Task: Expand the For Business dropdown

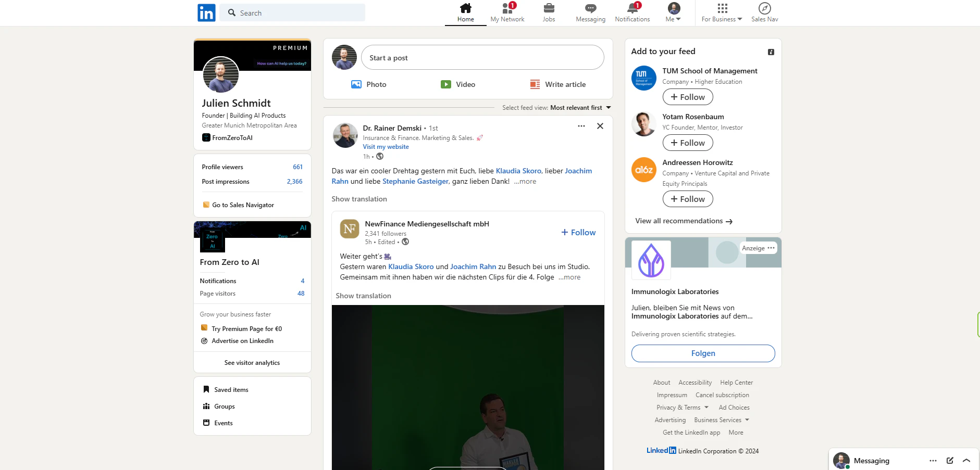Action: [x=722, y=12]
